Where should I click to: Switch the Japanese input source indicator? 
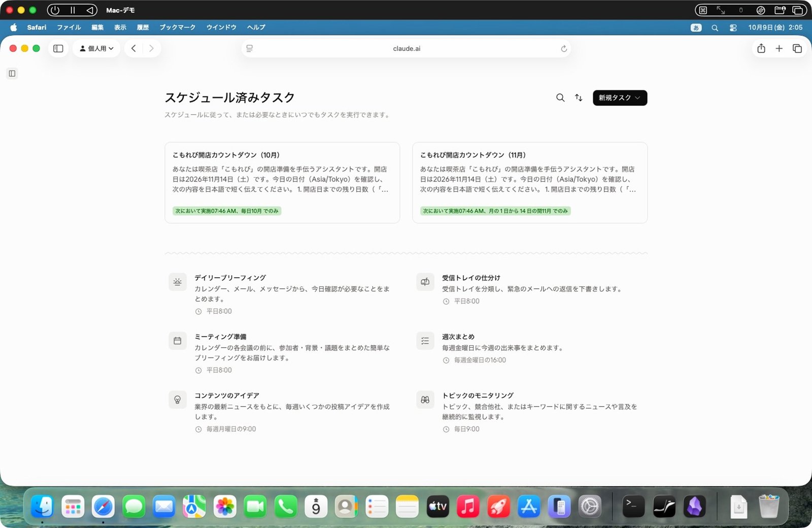[696, 28]
